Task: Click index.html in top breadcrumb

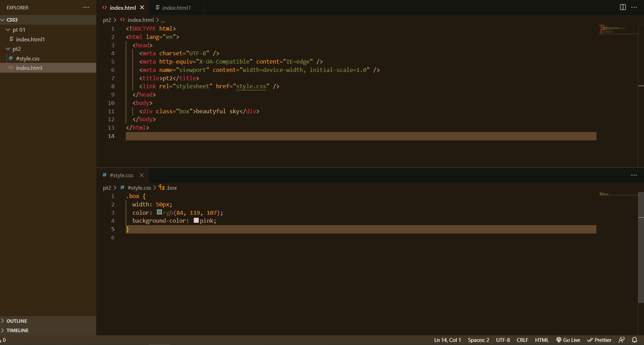Action: pyautogui.click(x=141, y=20)
